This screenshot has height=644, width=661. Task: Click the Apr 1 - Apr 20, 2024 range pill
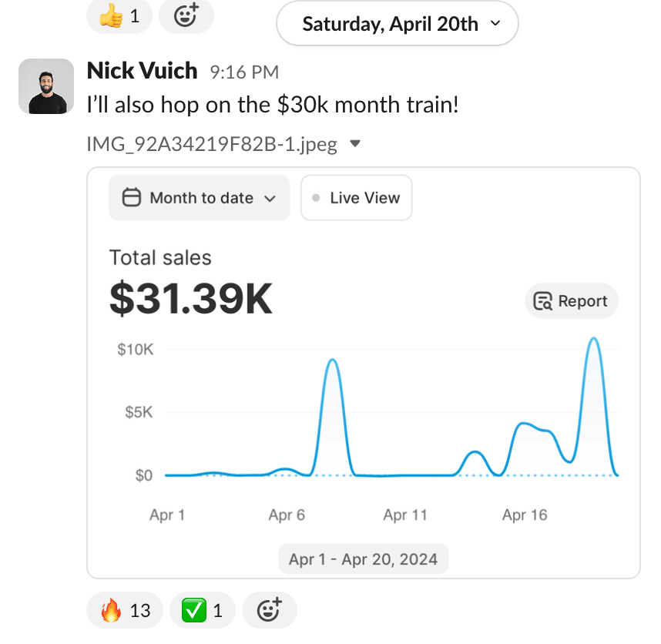363,558
